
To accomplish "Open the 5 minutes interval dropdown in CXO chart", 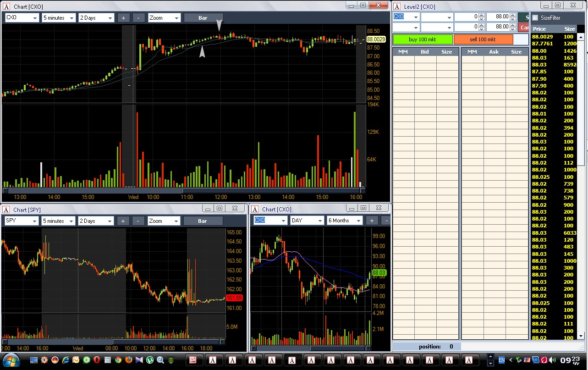I will (x=59, y=18).
